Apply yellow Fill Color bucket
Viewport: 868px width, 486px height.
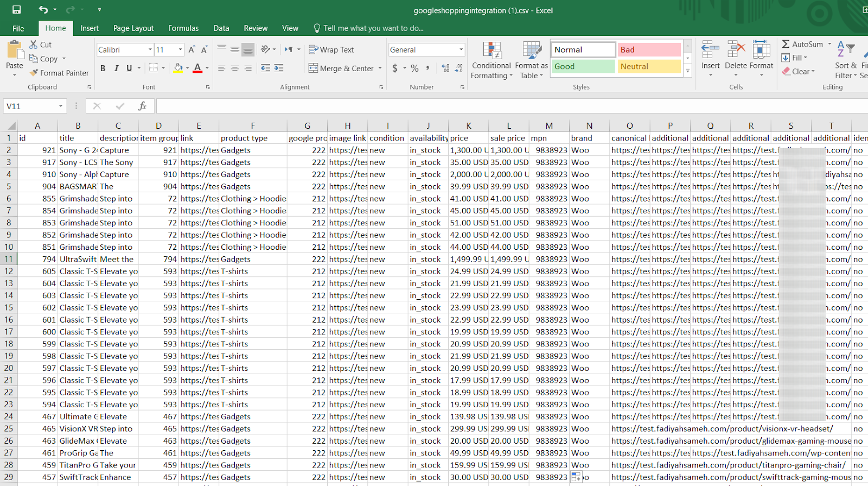tap(178, 68)
